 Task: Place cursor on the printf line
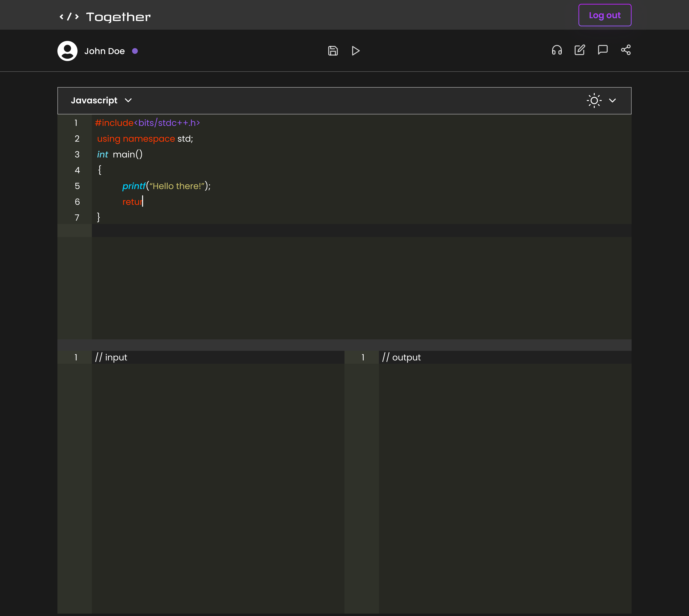coord(167,186)
